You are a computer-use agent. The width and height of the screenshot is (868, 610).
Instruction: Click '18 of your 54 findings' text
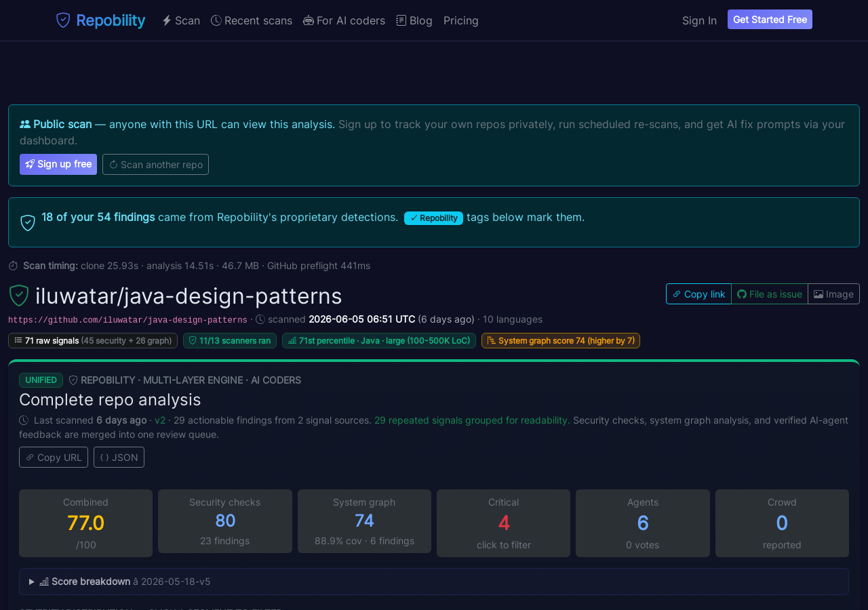[x=98, y=217]
